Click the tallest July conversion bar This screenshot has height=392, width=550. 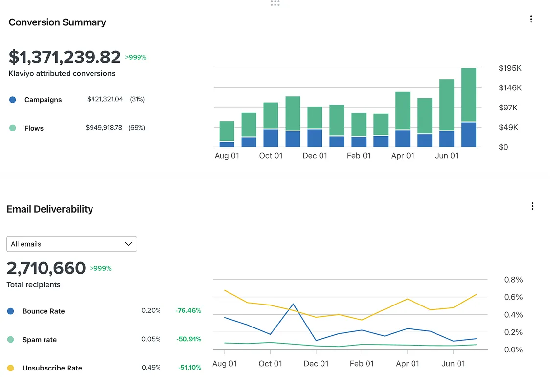[x=469, y=107]
